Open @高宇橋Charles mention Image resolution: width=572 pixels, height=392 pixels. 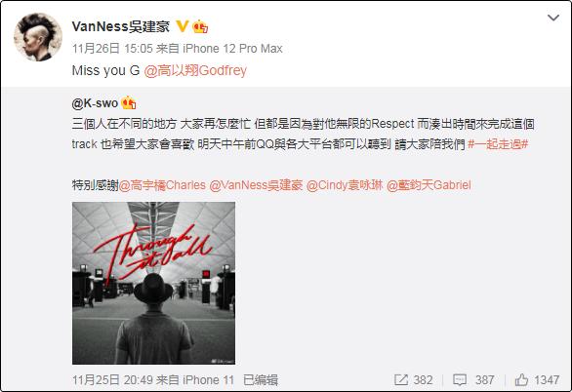click(162, 185)
